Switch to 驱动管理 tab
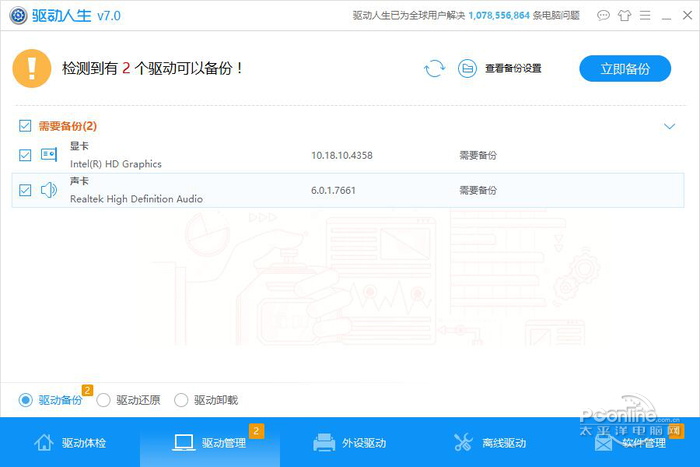This screenshot has height=467, width=700. pyautogui.click(x=210, y=442)
